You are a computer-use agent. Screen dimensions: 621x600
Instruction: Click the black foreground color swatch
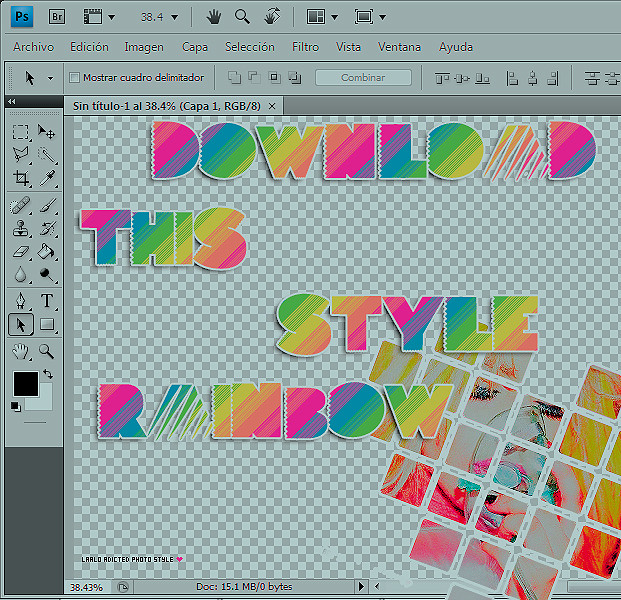[x=25, y=383]
